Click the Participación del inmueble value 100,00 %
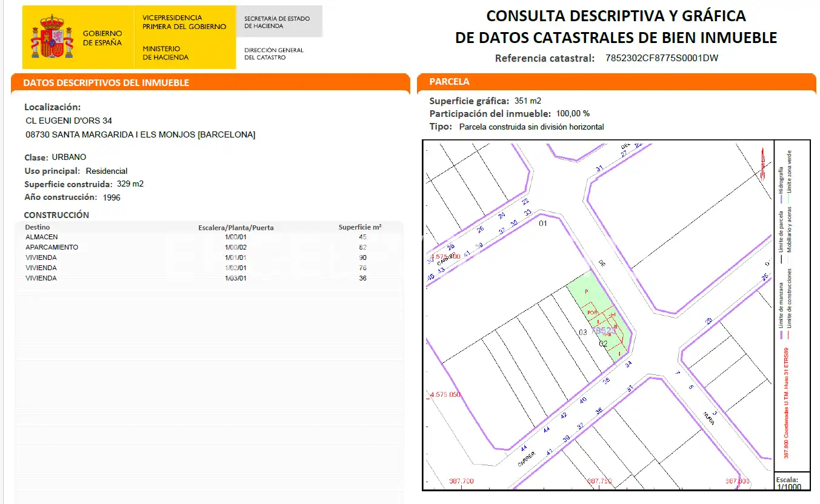The height and width of the screenshot is (504, 820). [x=573, y=113]
